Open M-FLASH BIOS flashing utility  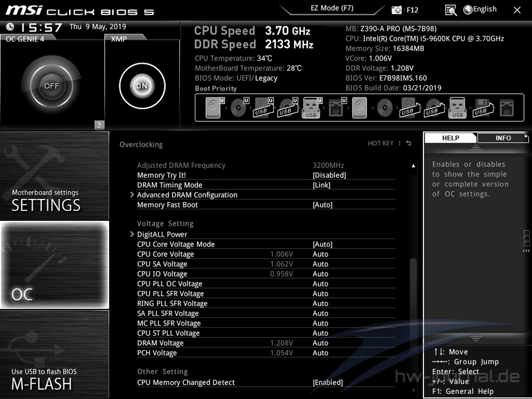point(54,354)
